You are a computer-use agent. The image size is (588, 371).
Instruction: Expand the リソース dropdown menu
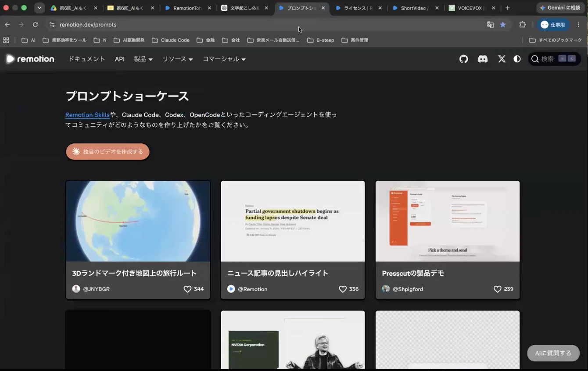tap(178, 59)
